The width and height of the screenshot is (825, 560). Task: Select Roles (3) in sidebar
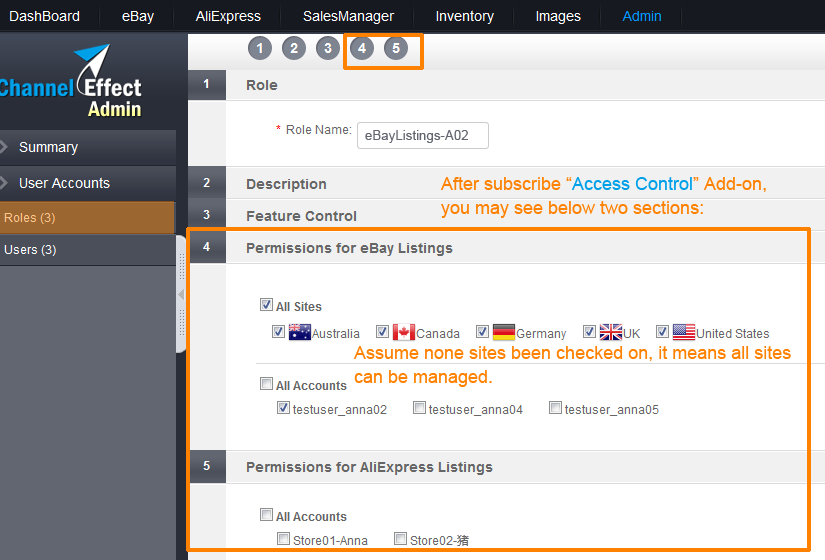pyautogui.click(x=87, y=217)
